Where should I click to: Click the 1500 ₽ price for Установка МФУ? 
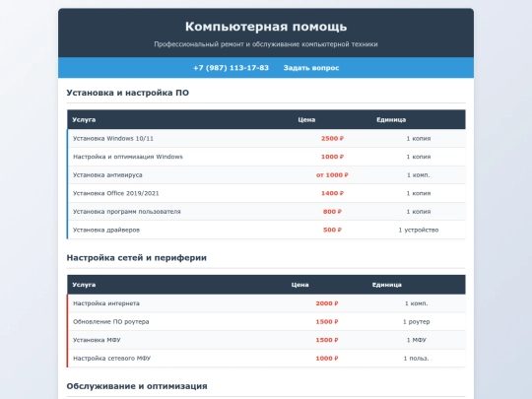(x=327, y=340)
